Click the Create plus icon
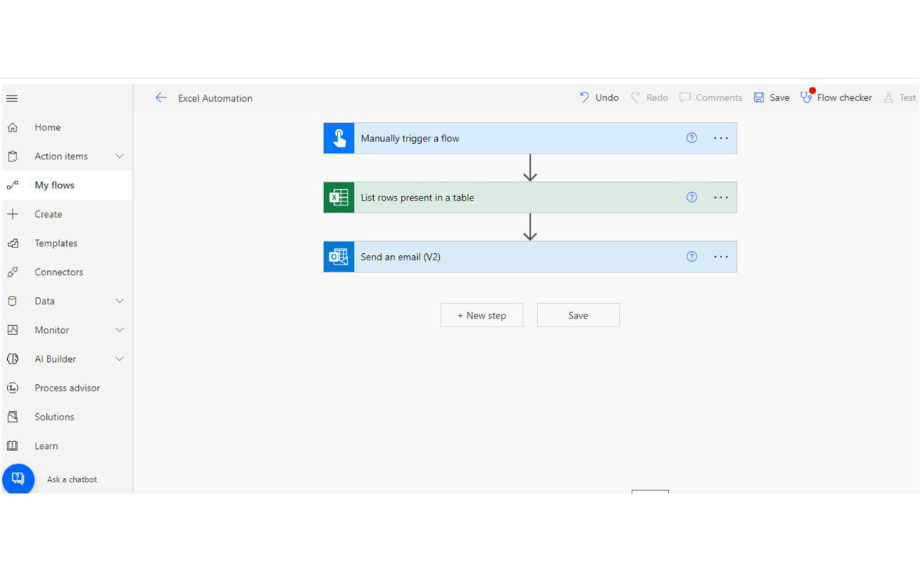This screenshot has height=569, width=924. [x=13, y=214]
